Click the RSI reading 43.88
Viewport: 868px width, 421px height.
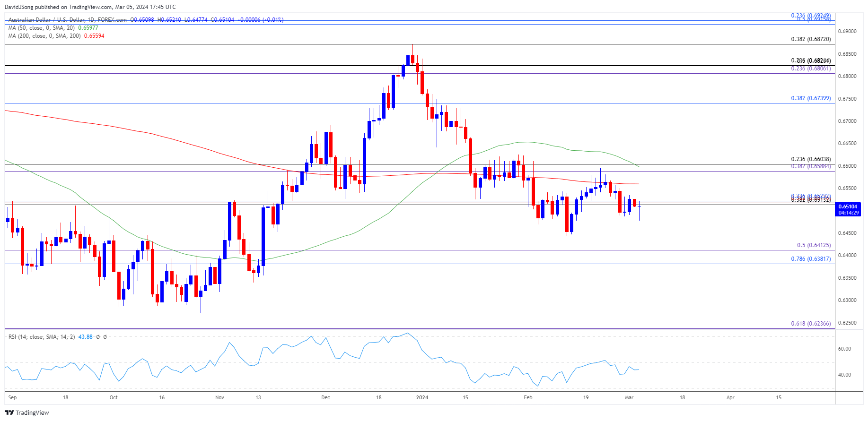tap(85, 337)
